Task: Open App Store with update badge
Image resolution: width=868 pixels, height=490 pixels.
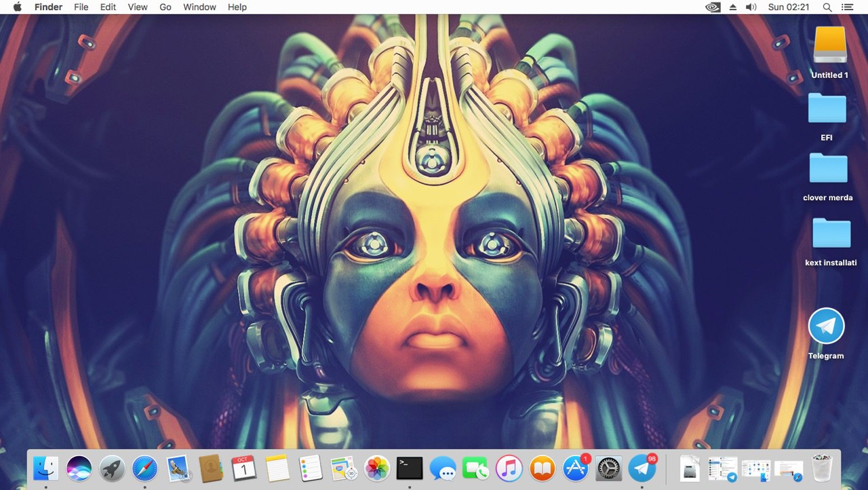Action: 576,468
